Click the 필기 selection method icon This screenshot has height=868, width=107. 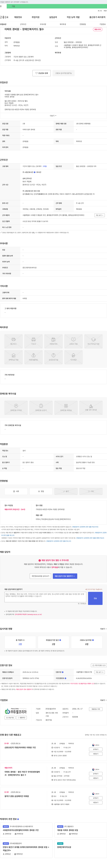pyautogui.click(x=66, y=491)
